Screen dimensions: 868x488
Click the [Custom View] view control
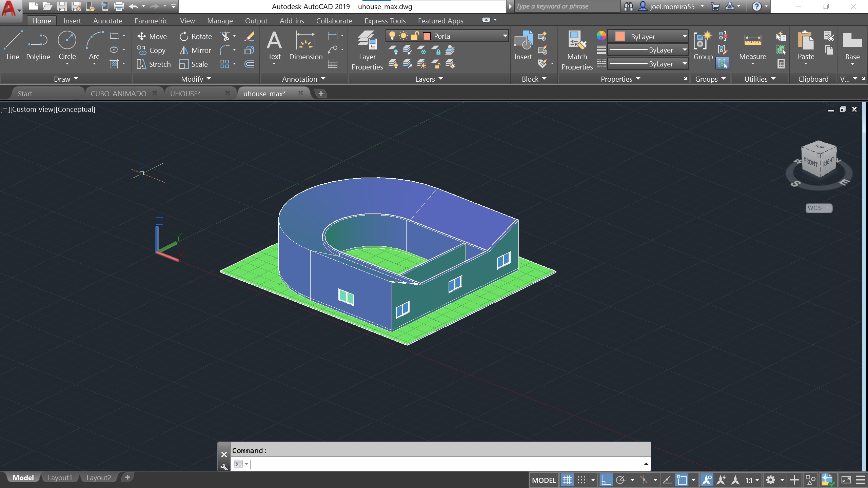[x=33, y=109]
